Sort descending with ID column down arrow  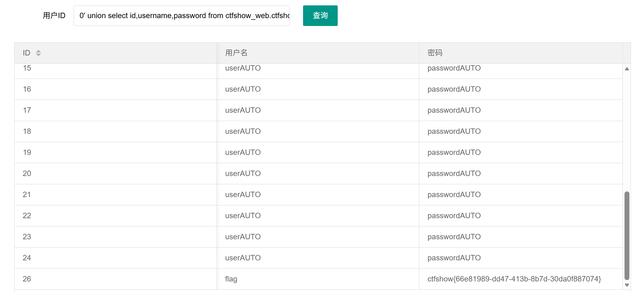point(38,55)
